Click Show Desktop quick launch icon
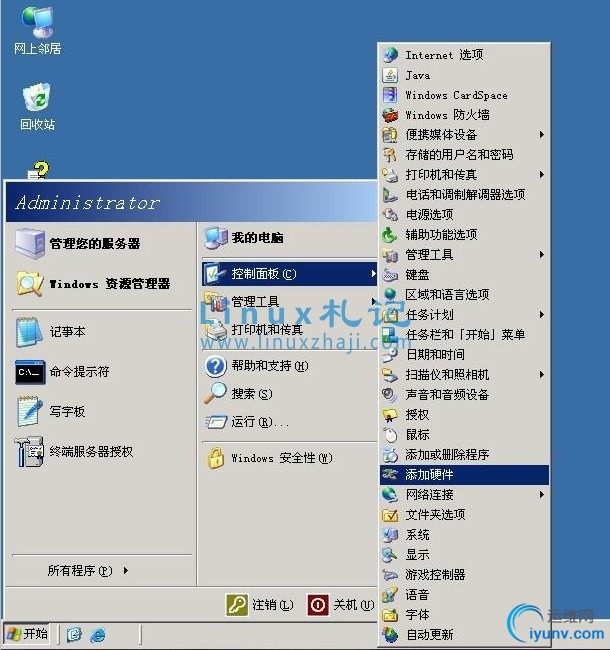The height and width of the screenshot is (650, 610). [x=75, y=634]
